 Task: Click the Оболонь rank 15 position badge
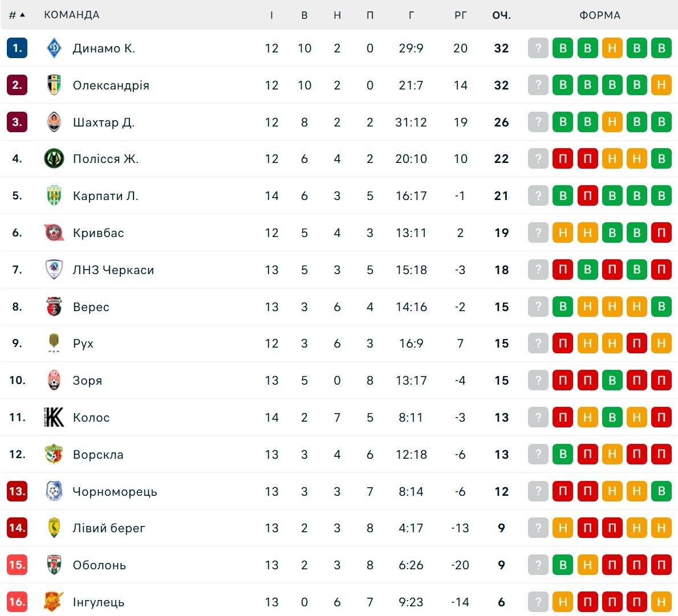[17, 565]
